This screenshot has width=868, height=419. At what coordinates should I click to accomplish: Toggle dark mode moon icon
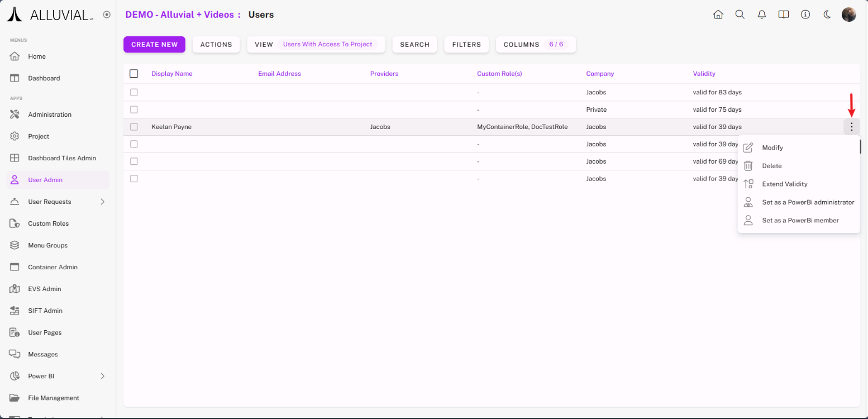click(827, 15)
